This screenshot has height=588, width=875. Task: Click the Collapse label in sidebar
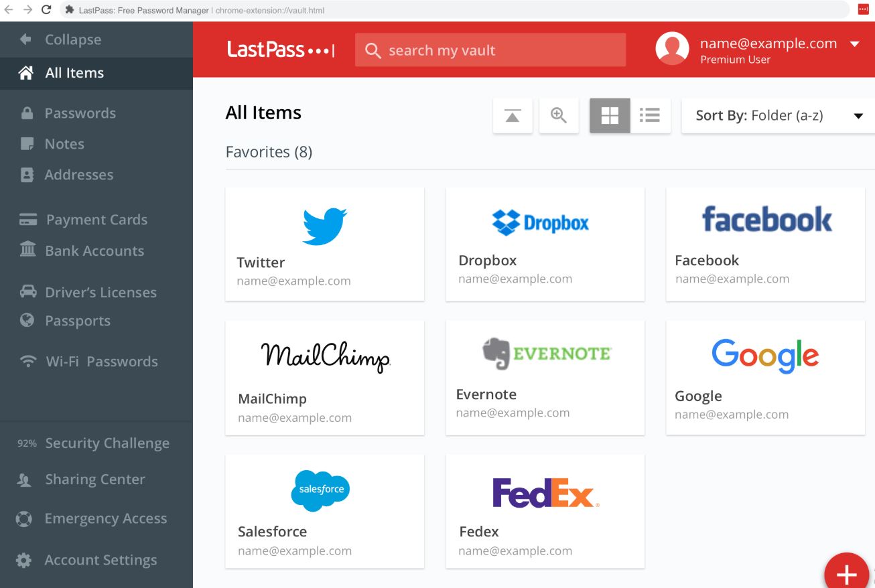(73, 40)
